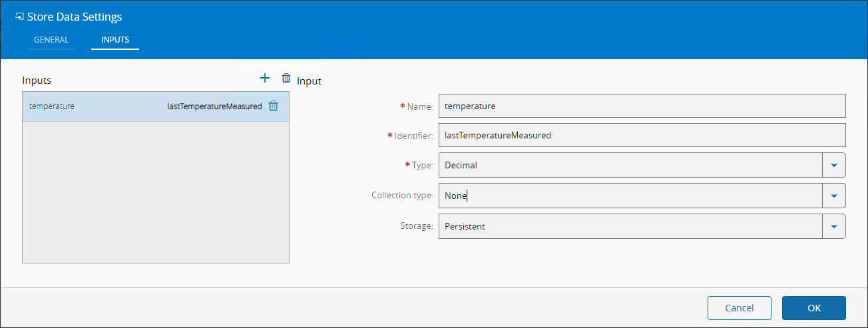Click the Store Data Settings title text
Image resolution: width=868 pixels, height=328 pixels.
[75, 17]
